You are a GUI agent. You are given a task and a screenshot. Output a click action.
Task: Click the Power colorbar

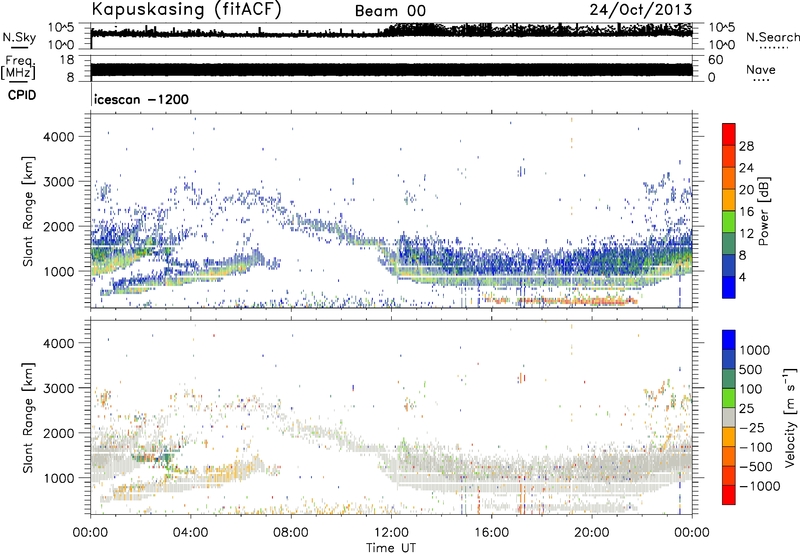point(729,211)
